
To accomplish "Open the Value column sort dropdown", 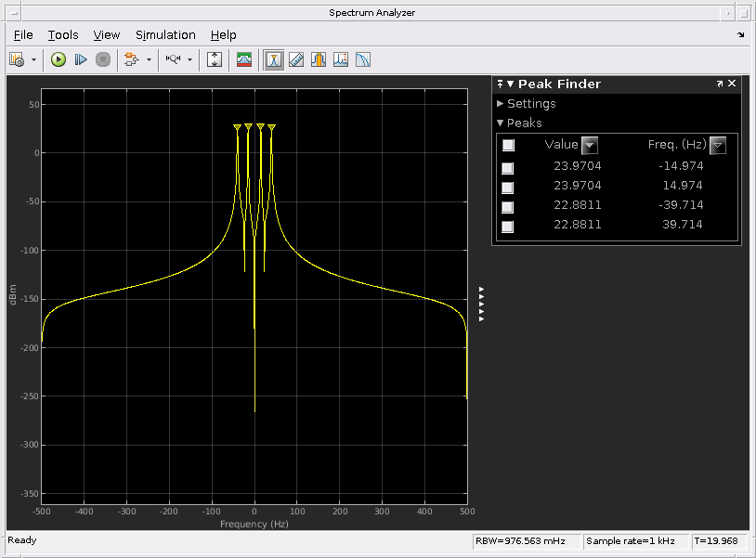I will (x=589, y=145).
